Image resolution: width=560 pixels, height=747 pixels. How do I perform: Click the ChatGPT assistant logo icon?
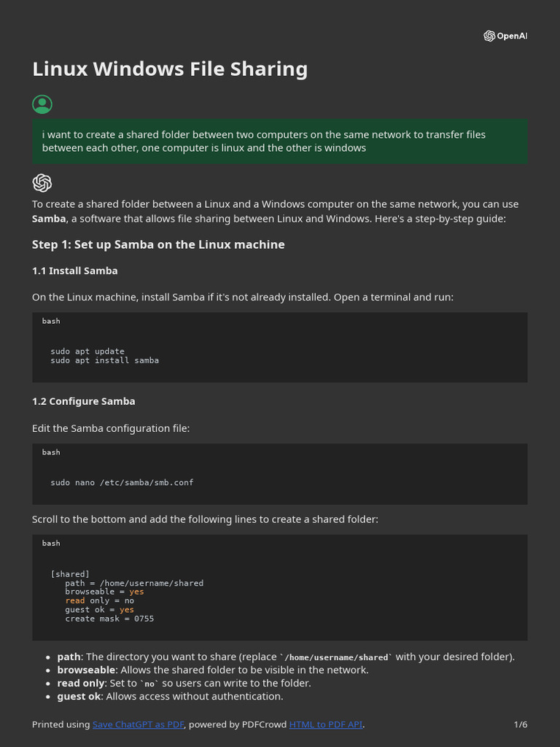[x=42, y=183]
